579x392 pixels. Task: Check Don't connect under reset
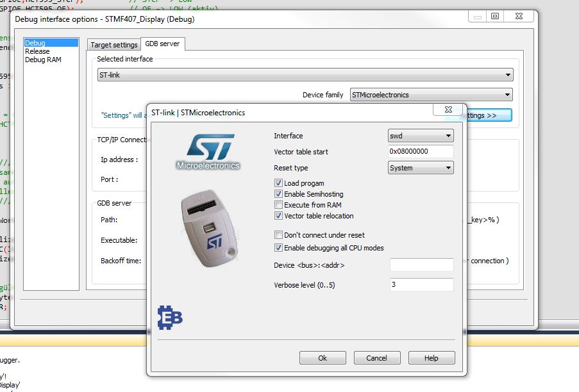point(278,235)
